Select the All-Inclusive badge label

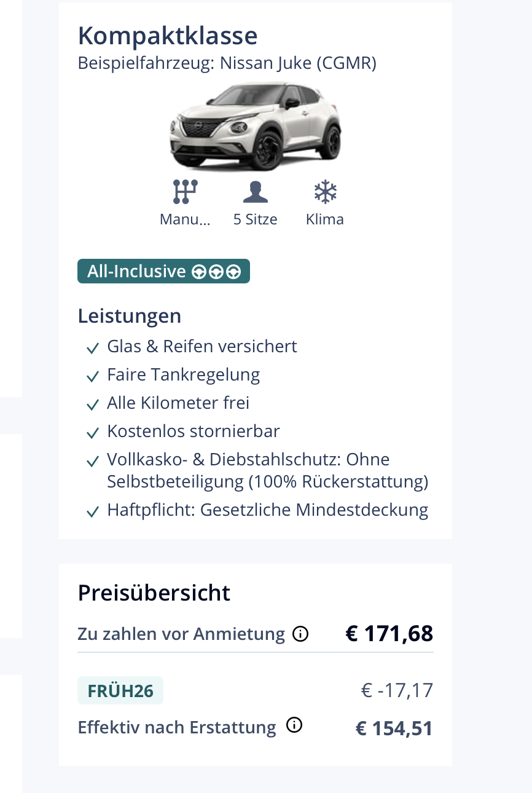pos(136,271)
